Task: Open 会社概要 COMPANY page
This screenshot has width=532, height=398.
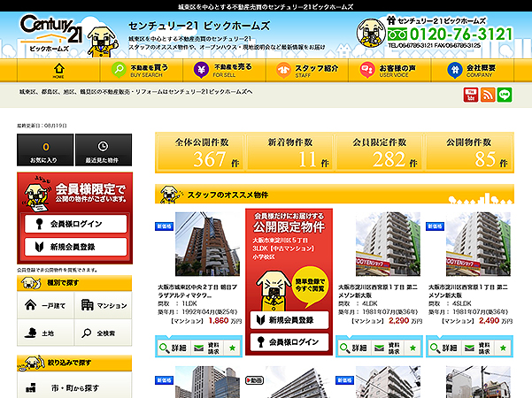Action: click(473, 70)
